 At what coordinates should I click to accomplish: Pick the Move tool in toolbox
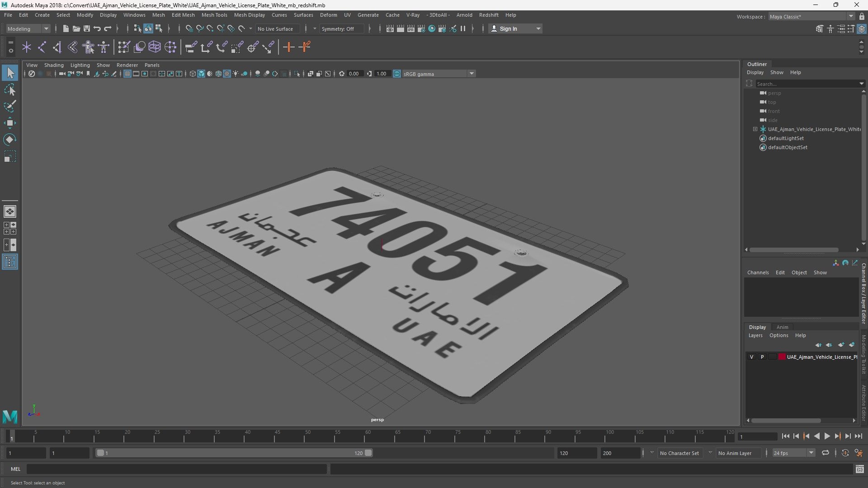tap(10, 123)
